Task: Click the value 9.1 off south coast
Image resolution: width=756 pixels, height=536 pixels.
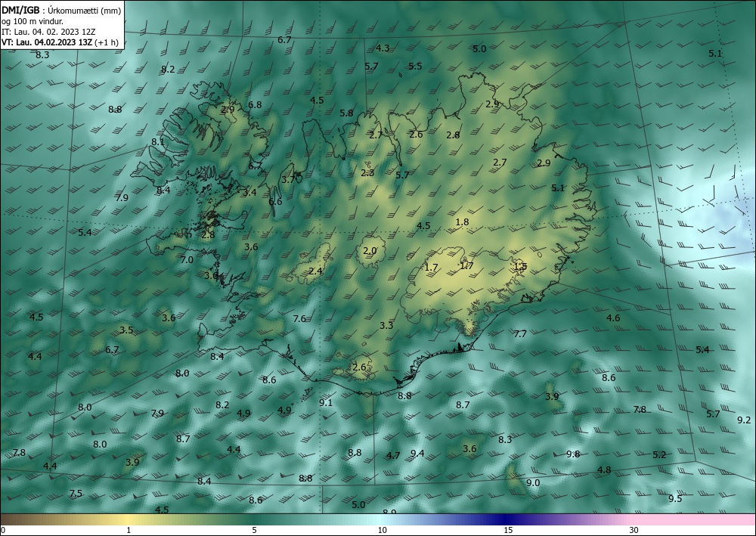Action: (x=326, y=403)
